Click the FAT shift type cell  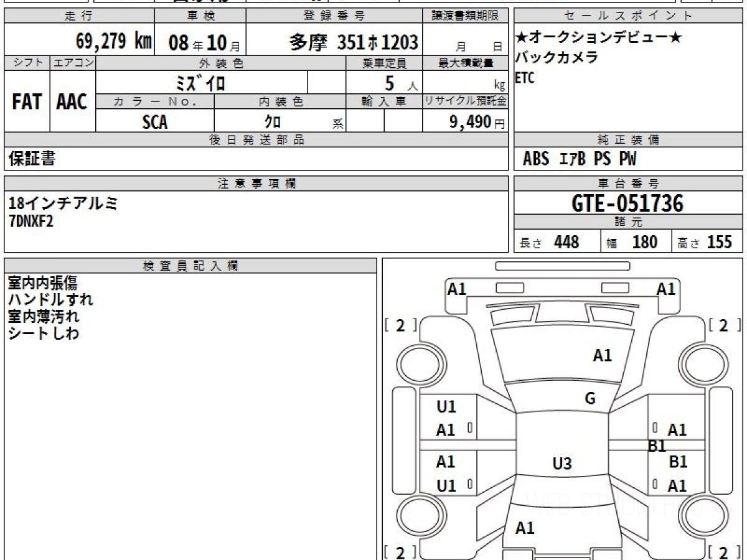(x=27, y=102)
